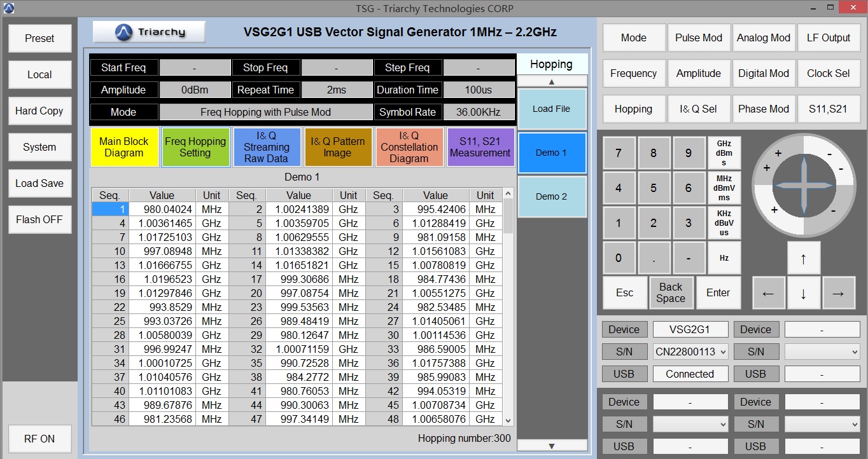Open S11, S21 Measurement tab
The width and height of the screenshot is (868, 459).
click(480, 147)
